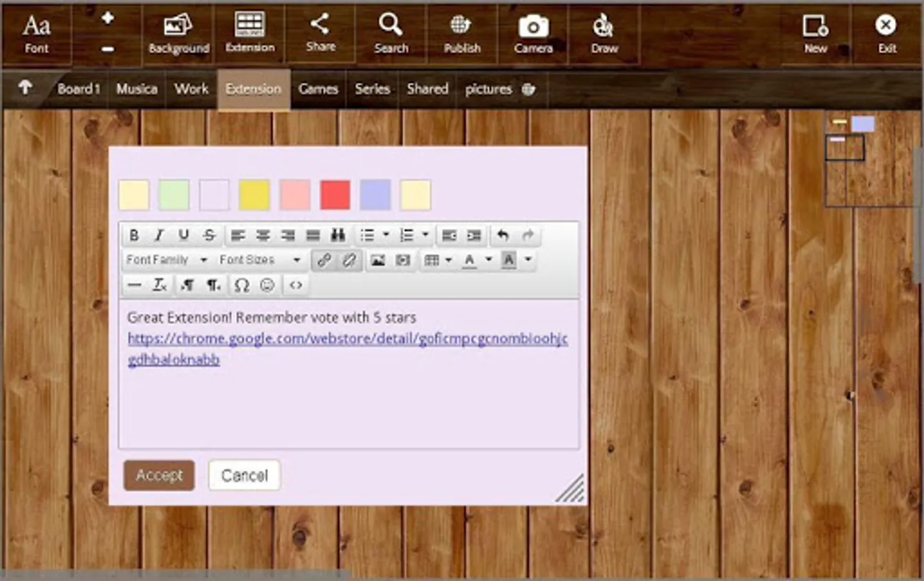This screenshot has height=581, width=924.
Task: Open the Extension toolbar option
Action: [x=250, y=33]
